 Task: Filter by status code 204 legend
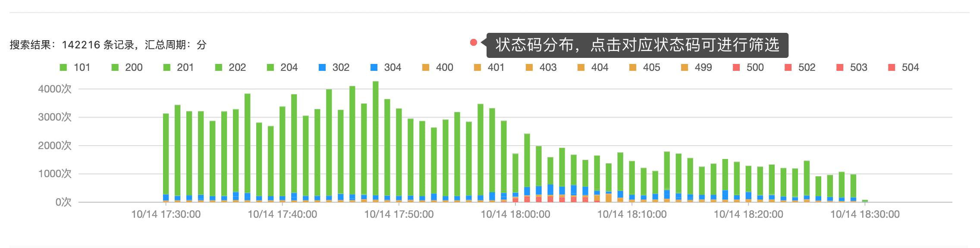[x=282, y=67]
